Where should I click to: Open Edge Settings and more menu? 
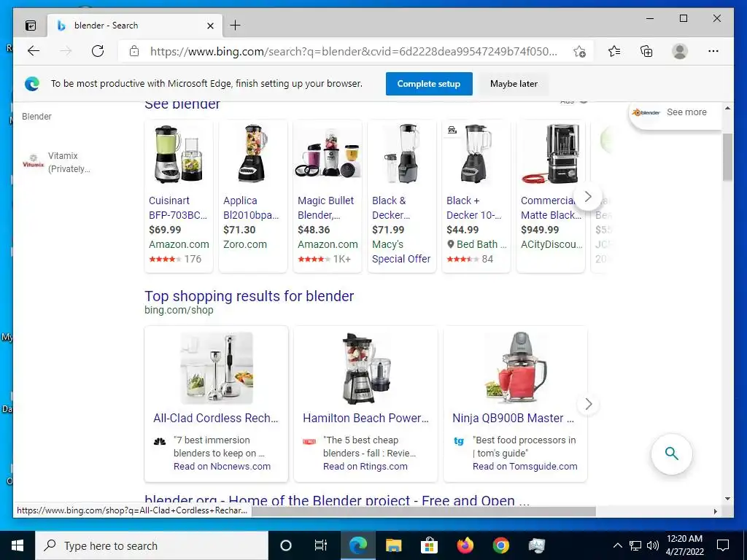713,51
